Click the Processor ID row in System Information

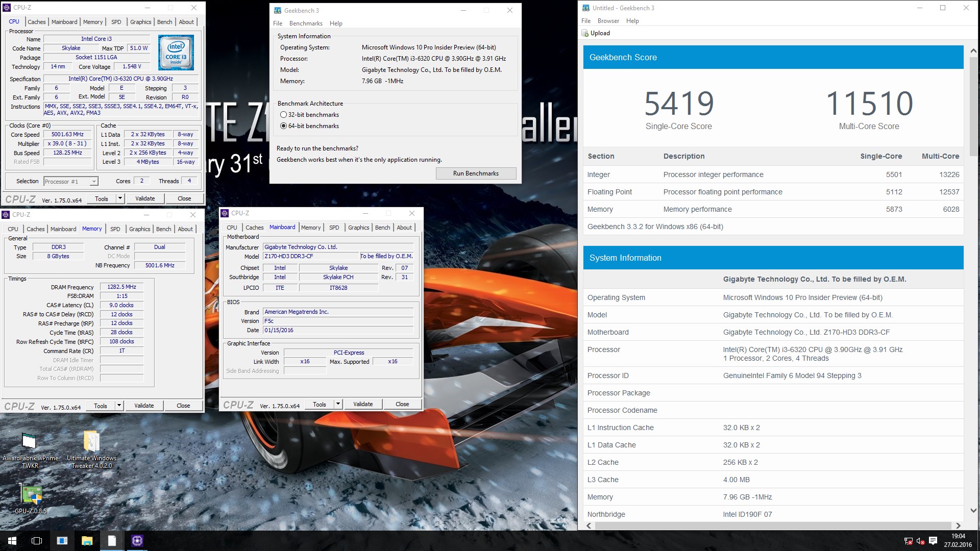pyautogui.click(x=773, y=375)
